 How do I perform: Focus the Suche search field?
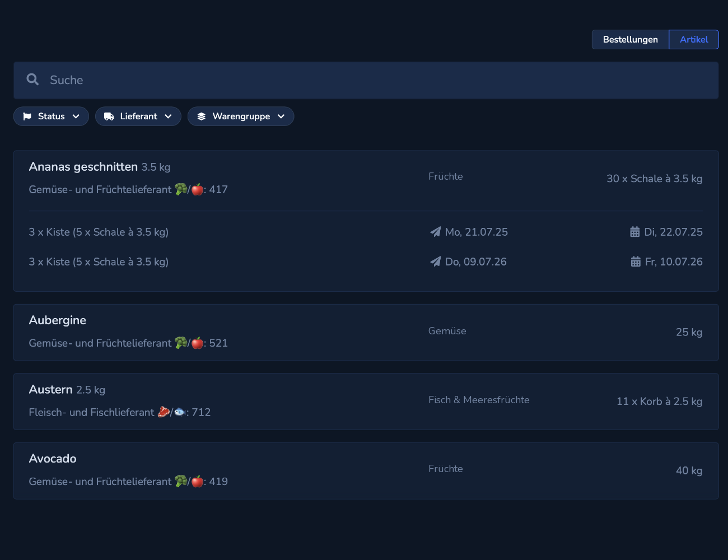click(366, 80)
